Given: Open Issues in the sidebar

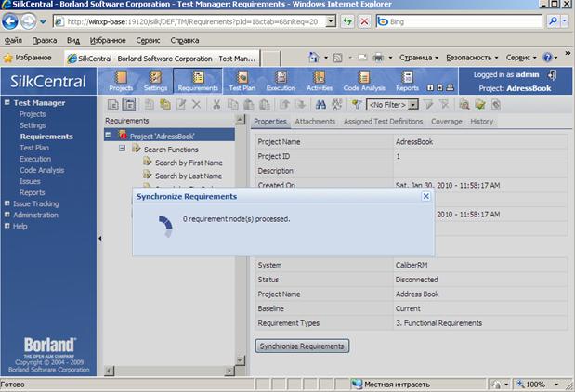Looking at the screenshot, I should pyautogui.click(x=30, y=181).
